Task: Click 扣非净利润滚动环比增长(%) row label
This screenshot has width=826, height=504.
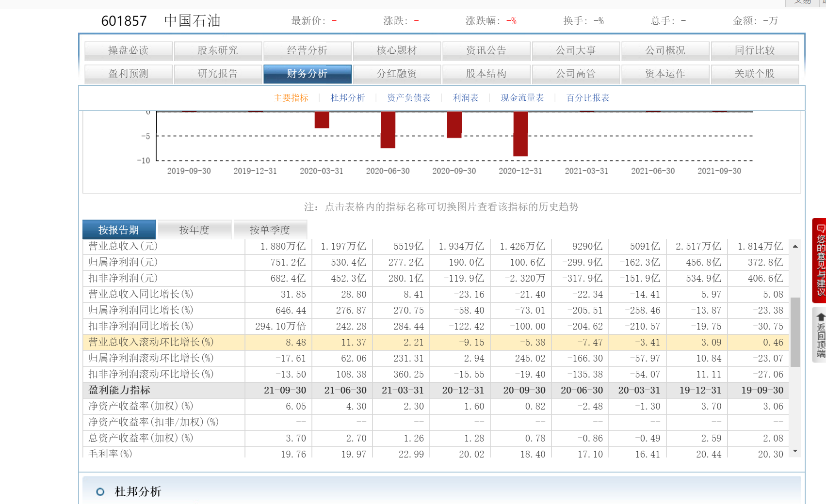Action: pos(151,374)
